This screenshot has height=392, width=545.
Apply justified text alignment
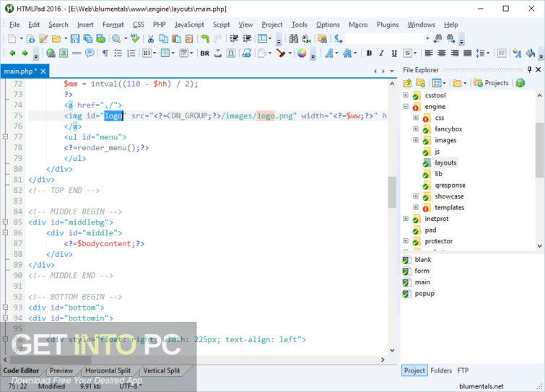click(468, 53)
